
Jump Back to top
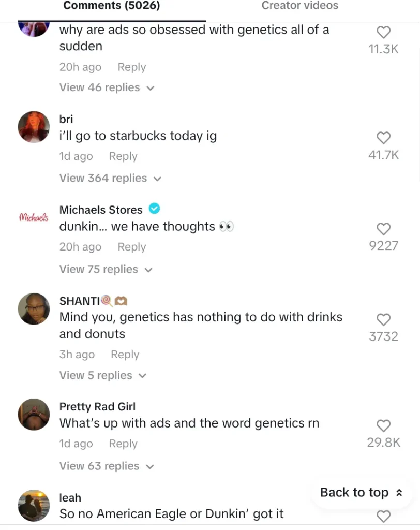(x=361, y=492)
